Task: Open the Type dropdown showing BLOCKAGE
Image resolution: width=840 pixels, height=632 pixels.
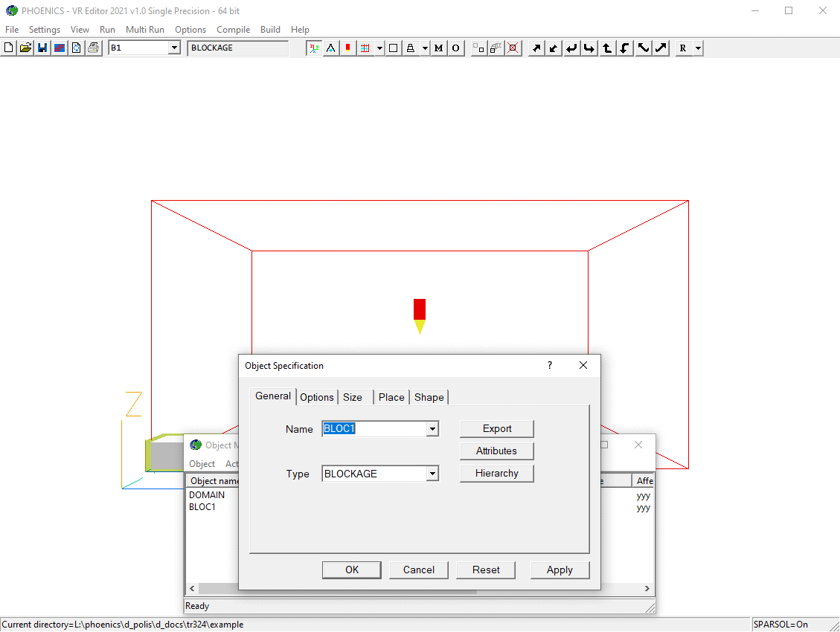Action: [x=432, y=474]
